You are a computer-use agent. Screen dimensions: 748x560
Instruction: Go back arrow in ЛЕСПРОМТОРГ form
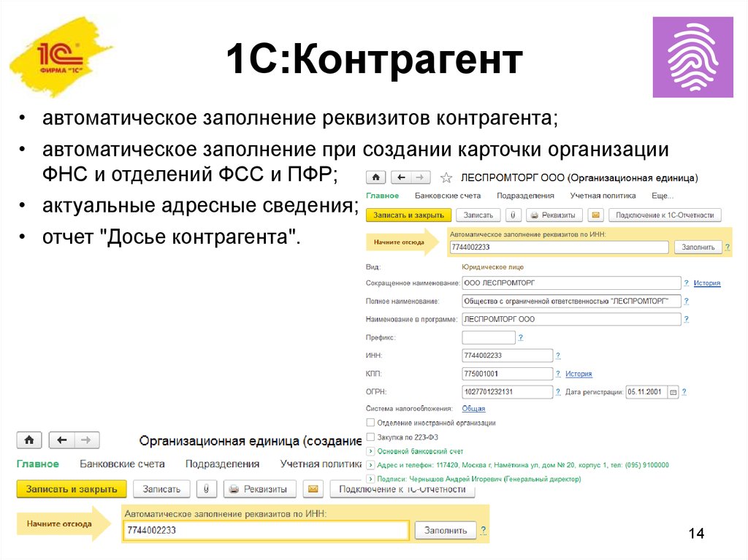[x=401, y=177]
